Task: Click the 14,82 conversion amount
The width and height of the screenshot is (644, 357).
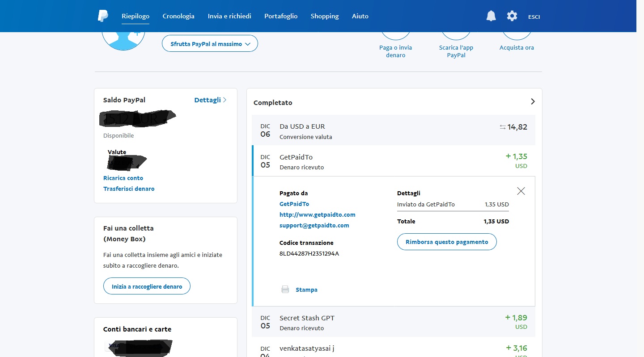Action: pyautogui.click(x=517, y=127)
